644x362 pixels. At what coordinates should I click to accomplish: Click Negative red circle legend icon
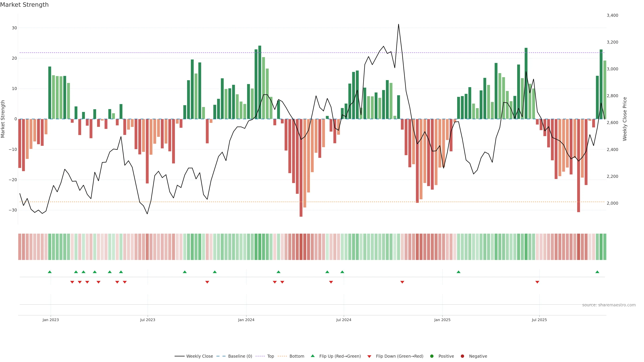coord(462,356)
